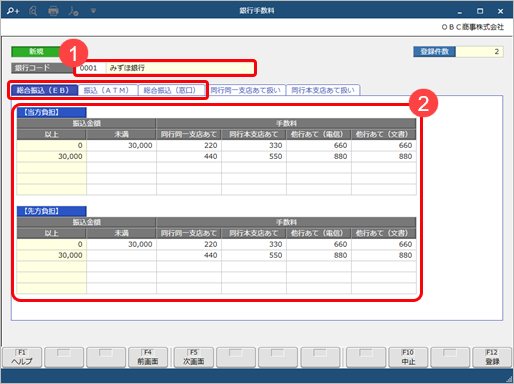Screen dimensions: 514x384
Task: Click 当方負担 first row 以上 cell 0
Action: coord(52,146)
